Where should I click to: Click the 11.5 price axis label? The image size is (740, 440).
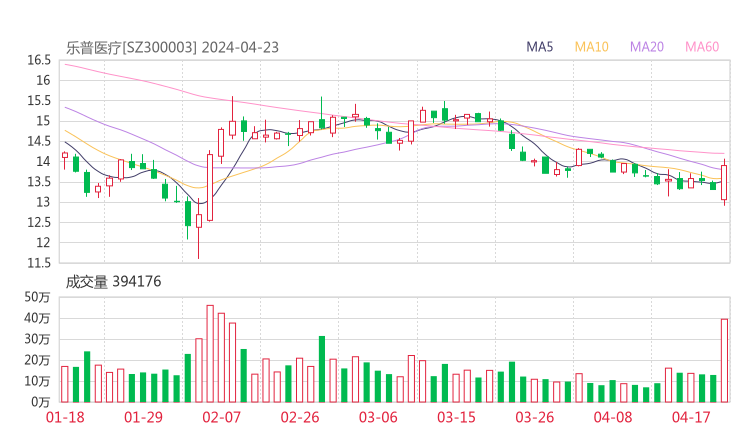click(39, 263)
